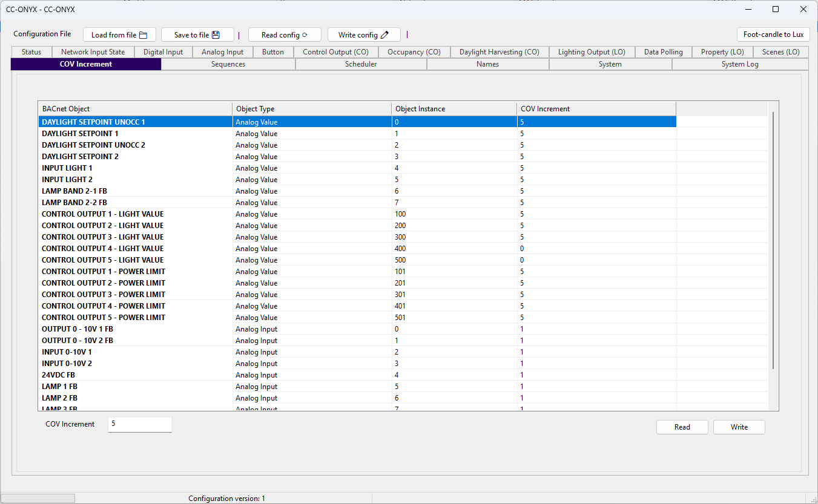Select CONTROL OUTPUT 1 - POWER LIMIT row

click(357, 272)
